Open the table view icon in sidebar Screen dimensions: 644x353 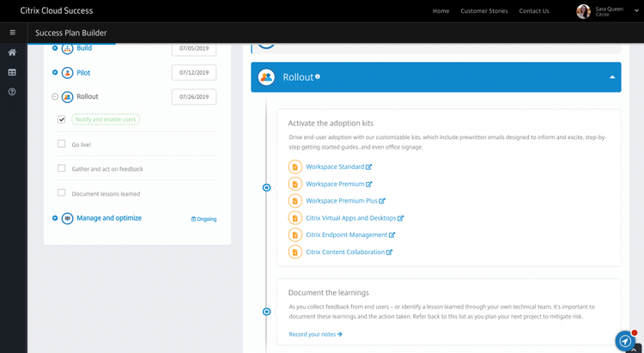[x=12, y=72]
